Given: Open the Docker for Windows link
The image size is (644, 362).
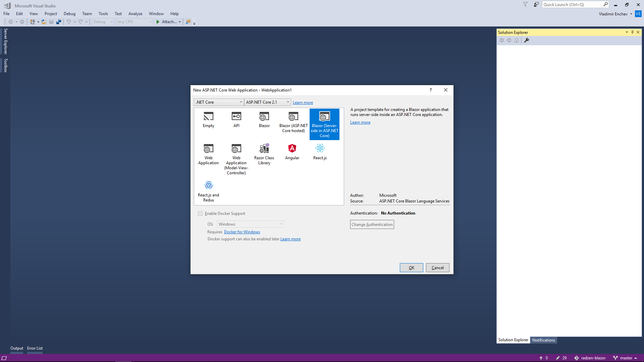Looking at the screenshot, I should (x=242, y=232).
